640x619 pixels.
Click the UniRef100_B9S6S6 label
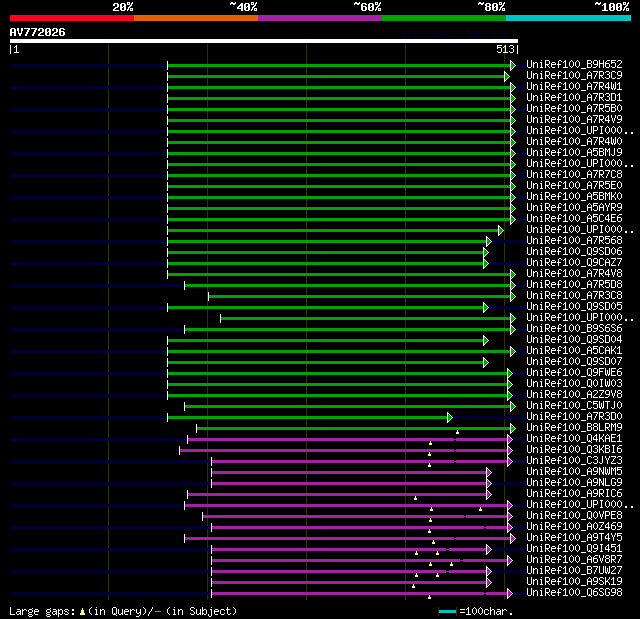574,329
